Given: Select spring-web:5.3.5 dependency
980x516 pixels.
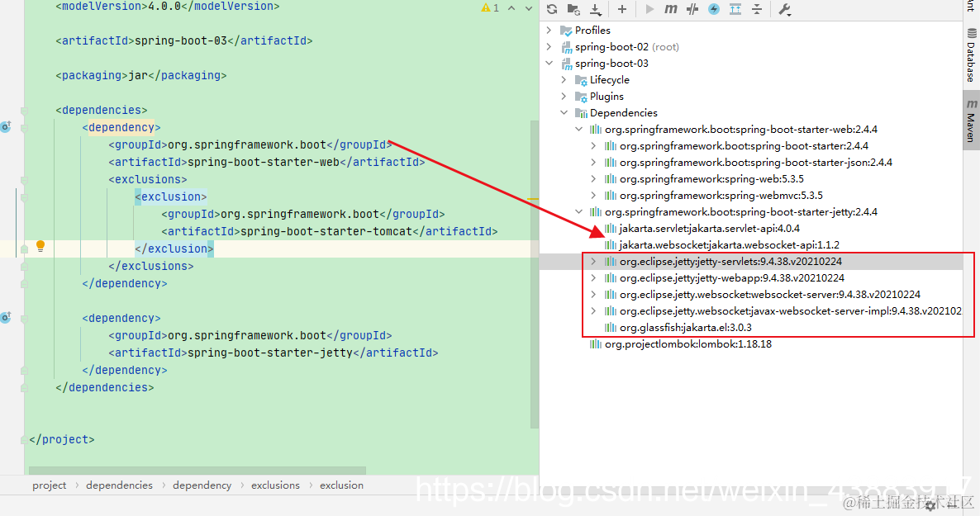Looking at the screenshot, I should [x=712, y=178].
